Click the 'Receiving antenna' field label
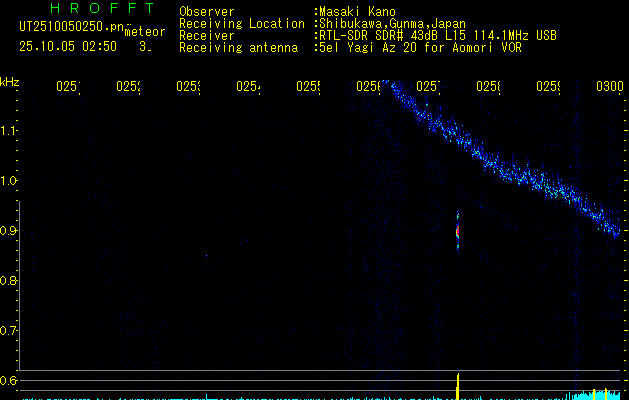Screen dimensions: 629x400 [238, 47]
